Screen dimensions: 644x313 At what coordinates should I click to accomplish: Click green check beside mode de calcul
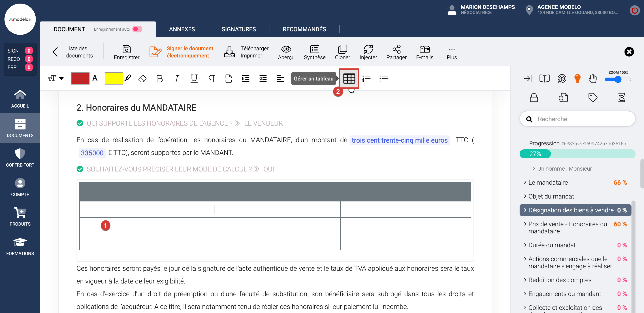[80, 169]
